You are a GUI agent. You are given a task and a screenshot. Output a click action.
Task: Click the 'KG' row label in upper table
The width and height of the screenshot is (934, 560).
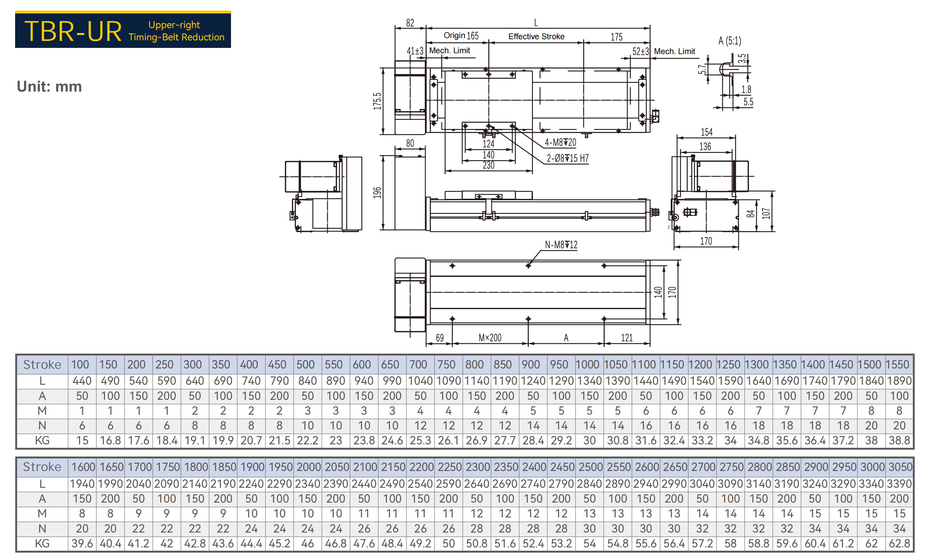pyautogui.click(x=42, y=440)
